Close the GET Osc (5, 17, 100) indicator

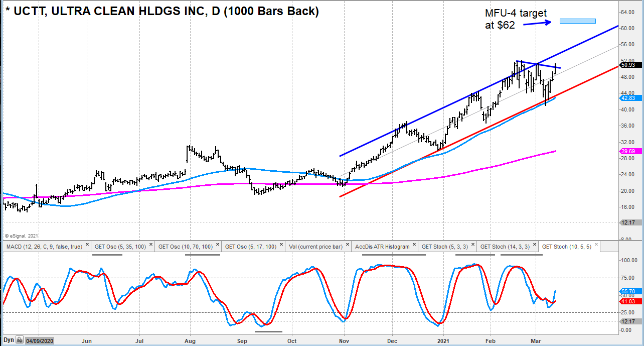pos(281,246)
